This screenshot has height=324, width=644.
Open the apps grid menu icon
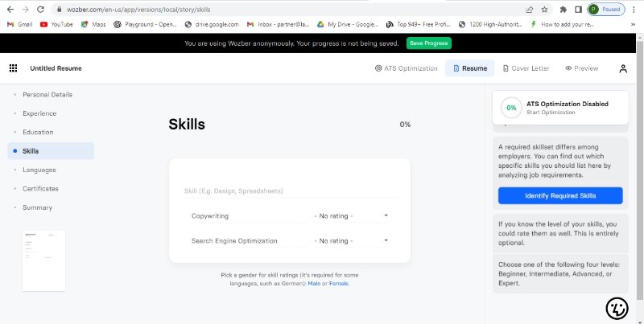coord(13,68)
